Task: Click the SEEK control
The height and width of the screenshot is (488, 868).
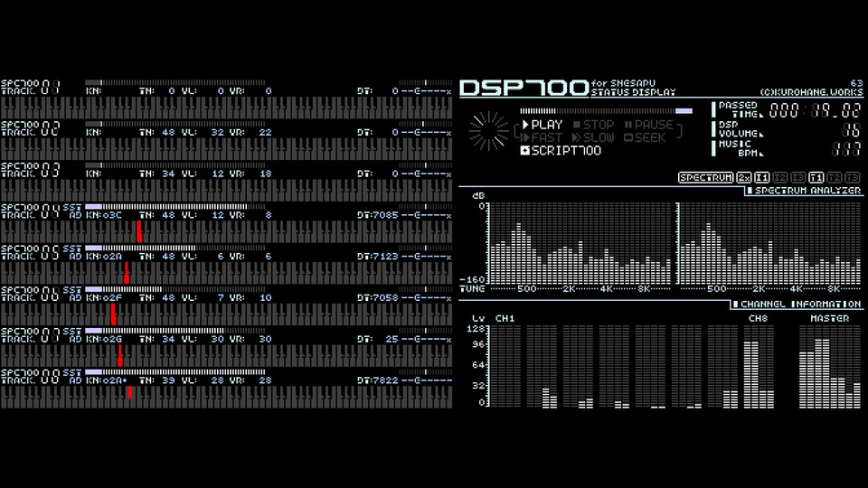Action: pyautogui.click(x=645, y=137)
